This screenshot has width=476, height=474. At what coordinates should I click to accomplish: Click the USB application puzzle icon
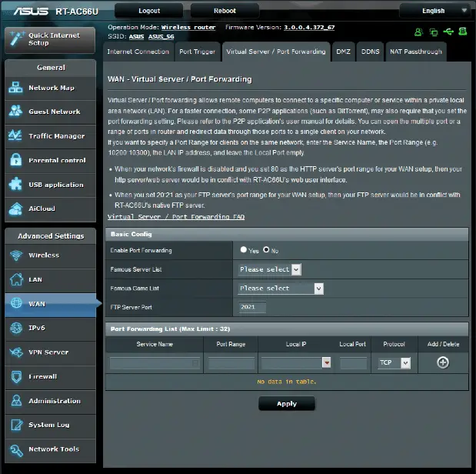click(15, 184)
